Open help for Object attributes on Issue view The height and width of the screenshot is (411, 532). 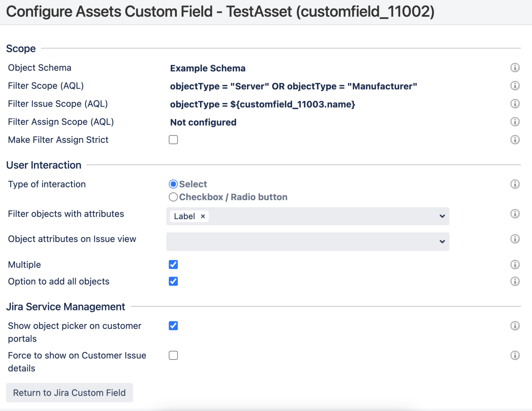click(515, 239)
